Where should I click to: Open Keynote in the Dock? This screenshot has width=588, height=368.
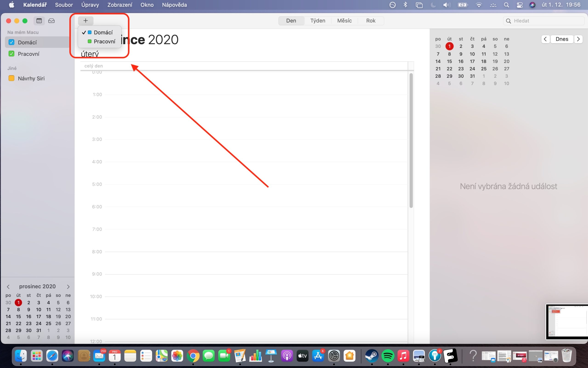coord(271,356)
